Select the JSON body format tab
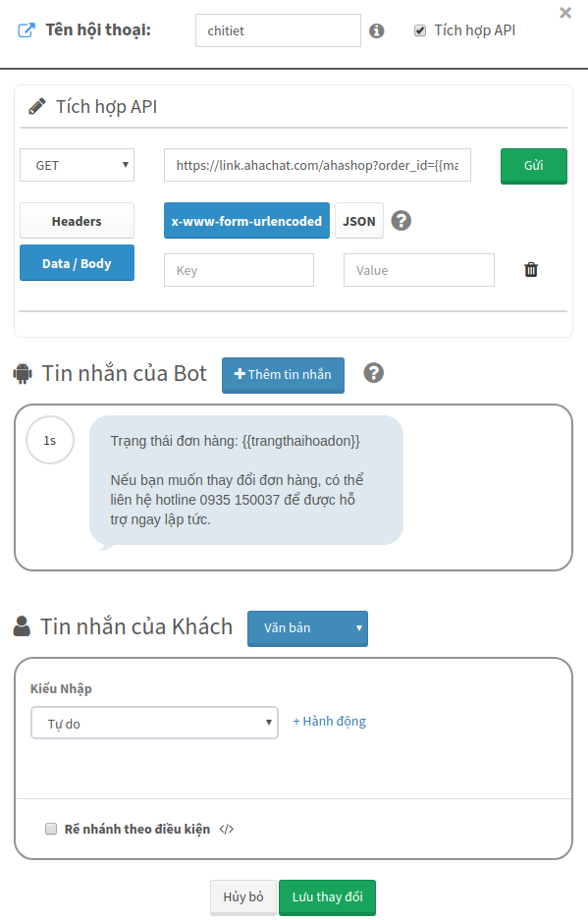 359,221
